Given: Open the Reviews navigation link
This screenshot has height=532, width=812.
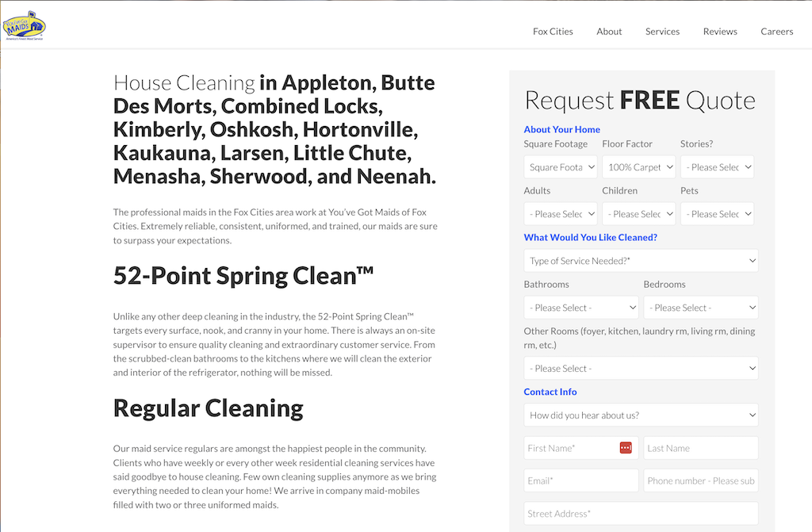Looking at the screenshot, I should point(720,31).
